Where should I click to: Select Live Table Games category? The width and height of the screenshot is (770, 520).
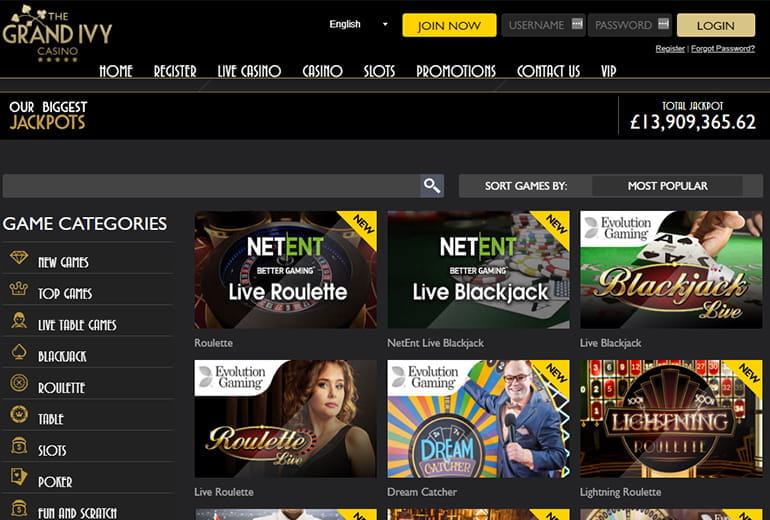coord(77,325)
